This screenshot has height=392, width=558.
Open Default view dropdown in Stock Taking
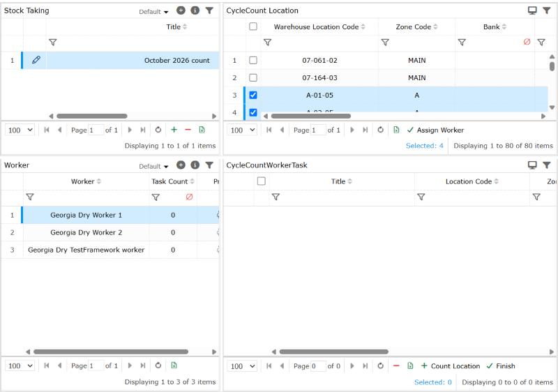click(x=153, y=12)
